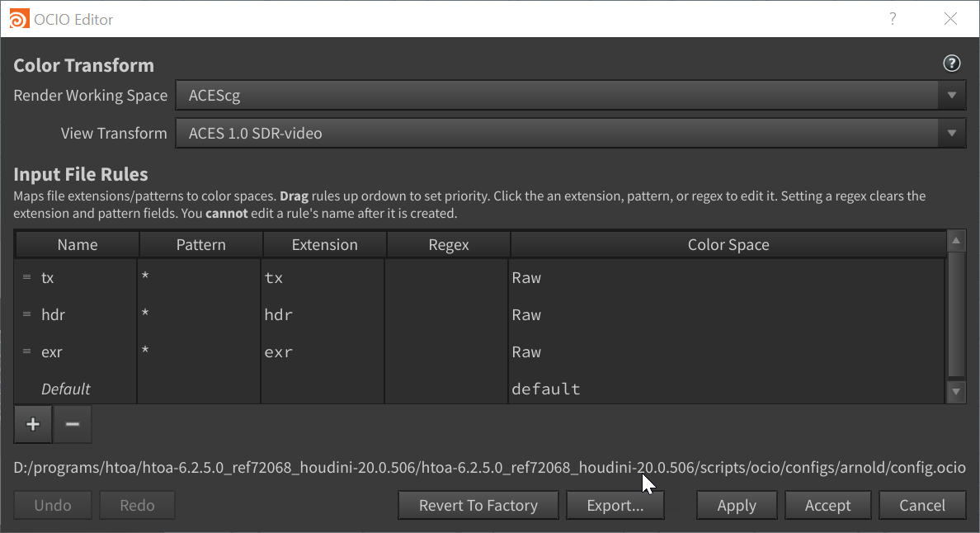Click Raw color space of tx rule
The height and width of the screenshot is (533, 980).
pyautogui.click(x=526, y=277)
